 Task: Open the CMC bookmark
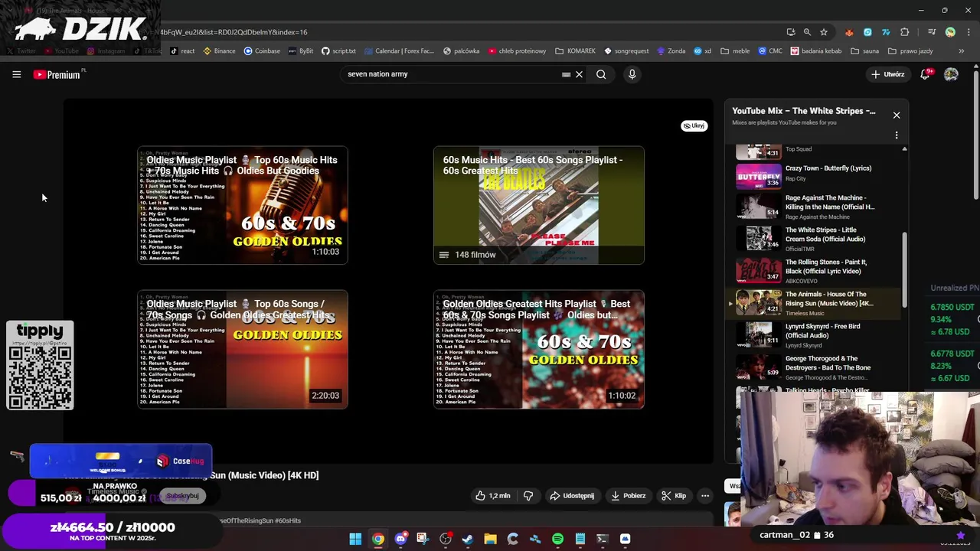coord(770,51)
